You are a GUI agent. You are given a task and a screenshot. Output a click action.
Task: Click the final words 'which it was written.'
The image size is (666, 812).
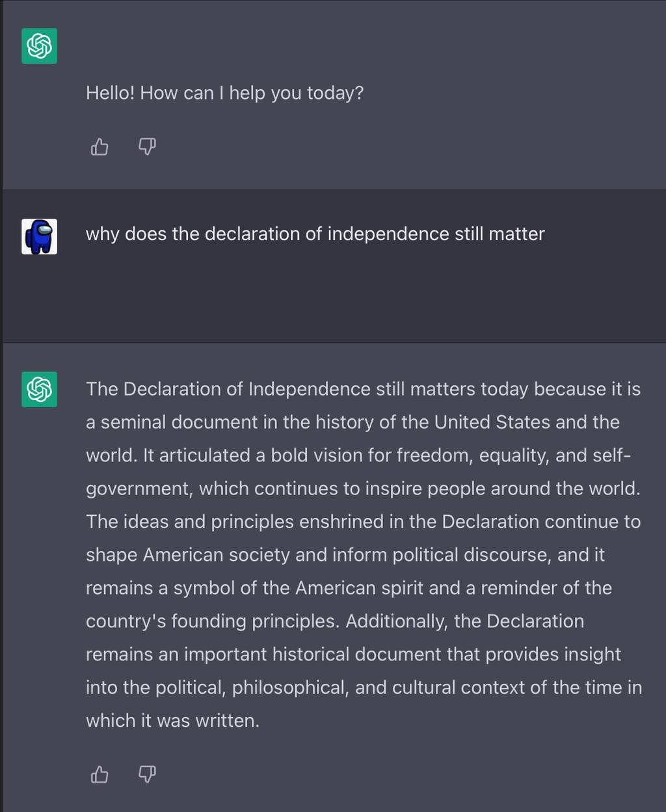pos(172,721)
